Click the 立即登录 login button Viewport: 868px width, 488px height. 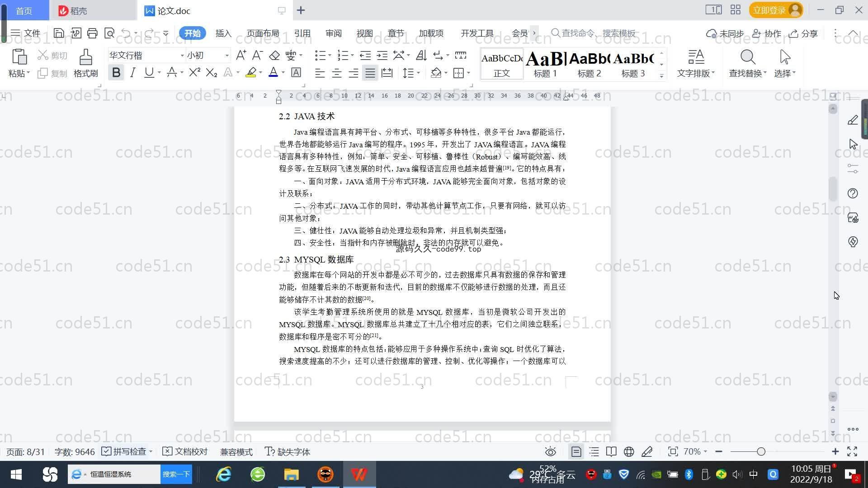769,10
